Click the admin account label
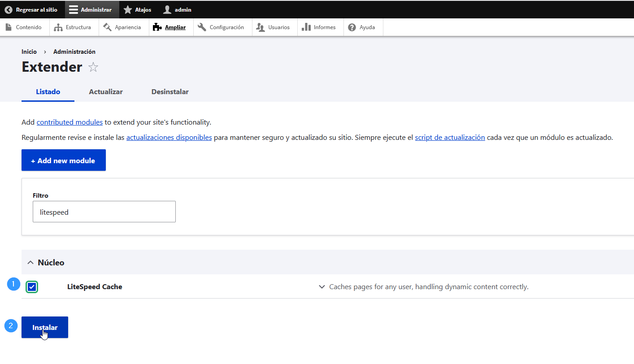The width and height of the screenshot is (634, 364). [183, 9]
